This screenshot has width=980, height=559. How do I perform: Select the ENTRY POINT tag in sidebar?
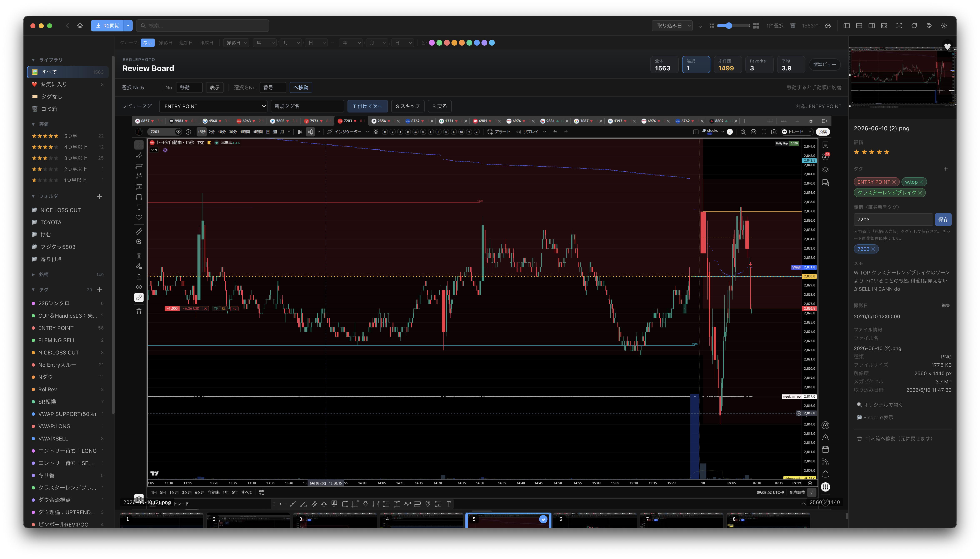pyautogui.click(x=68, y=328)
